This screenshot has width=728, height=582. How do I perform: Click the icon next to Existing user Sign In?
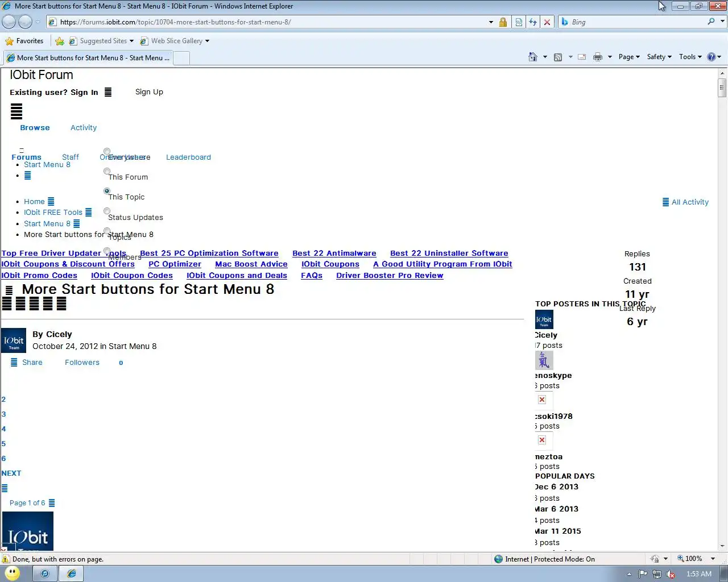click(x=108, y=92)
